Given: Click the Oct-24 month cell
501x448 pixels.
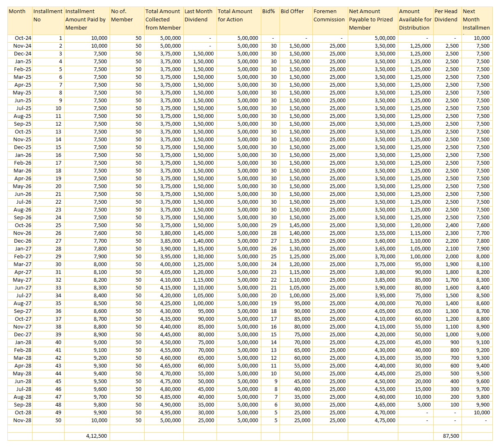Looking at the screenshot, I should point(23,38).
